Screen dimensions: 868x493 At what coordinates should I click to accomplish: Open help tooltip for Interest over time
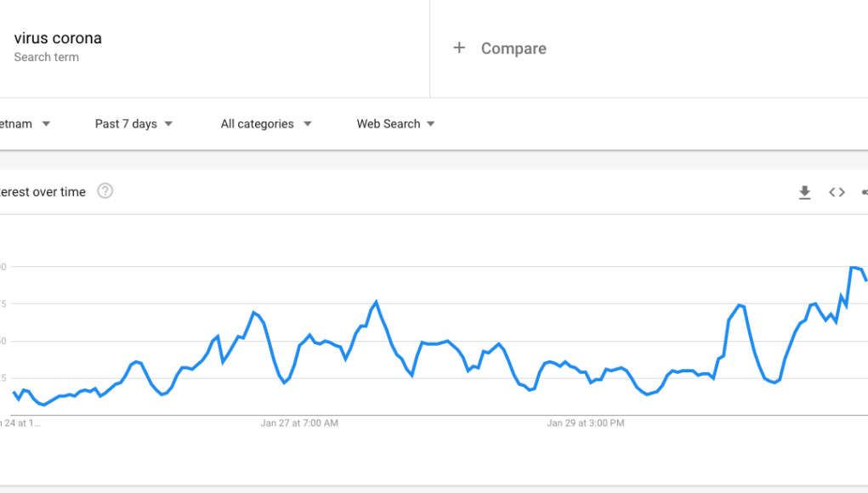[105, 191]
